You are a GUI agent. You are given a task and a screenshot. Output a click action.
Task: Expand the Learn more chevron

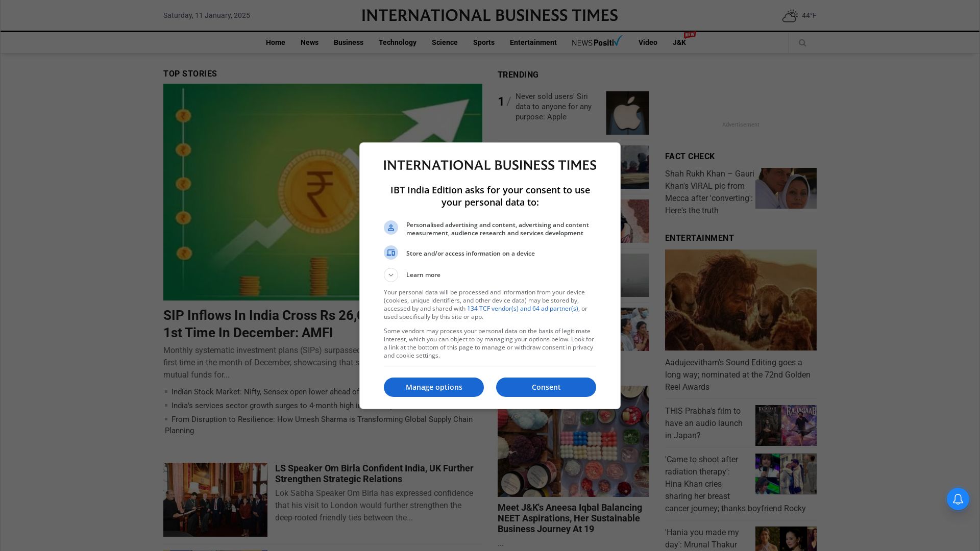[x=391, y=275]
